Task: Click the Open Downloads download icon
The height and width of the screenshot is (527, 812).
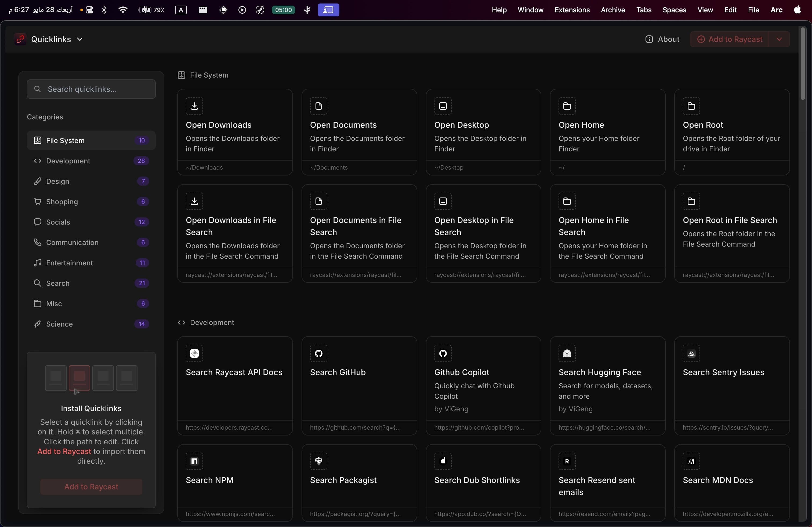Action: (x=194, y=106)
